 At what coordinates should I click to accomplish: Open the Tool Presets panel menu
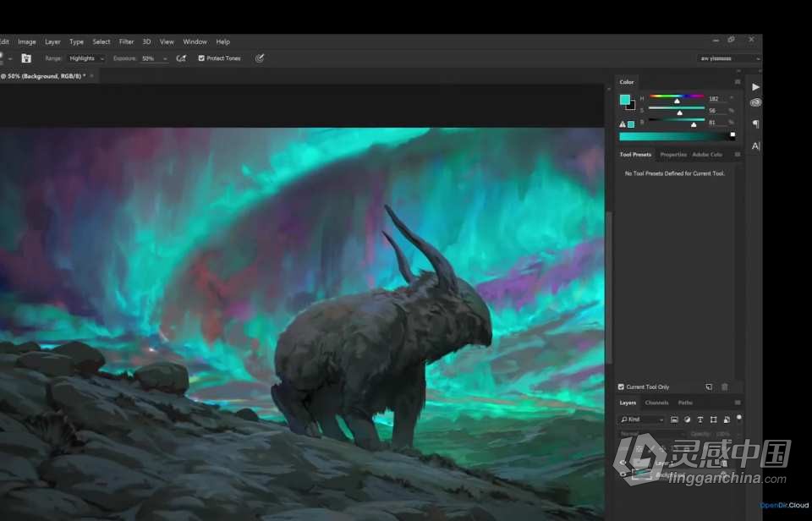coord(738,154)
